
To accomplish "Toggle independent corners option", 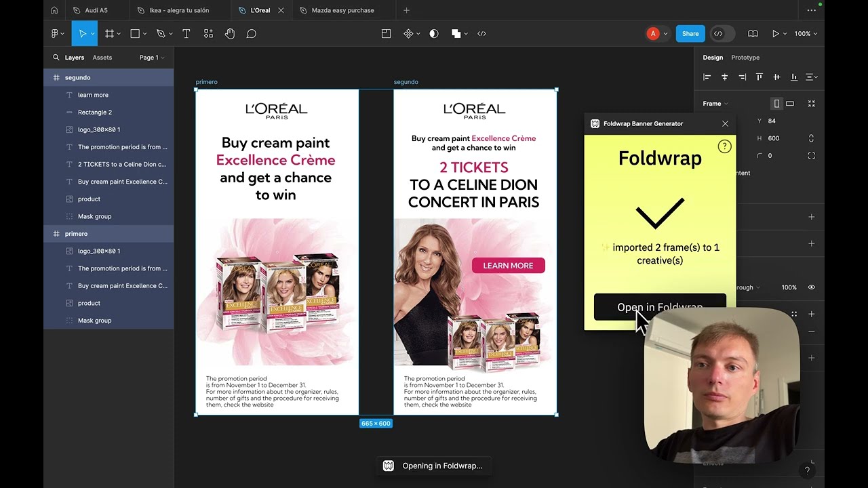I will pyautogui.click(x=811, y=156).
